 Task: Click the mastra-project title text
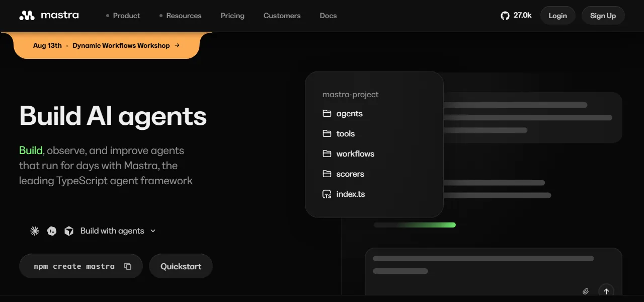click(x=350, y=94)
